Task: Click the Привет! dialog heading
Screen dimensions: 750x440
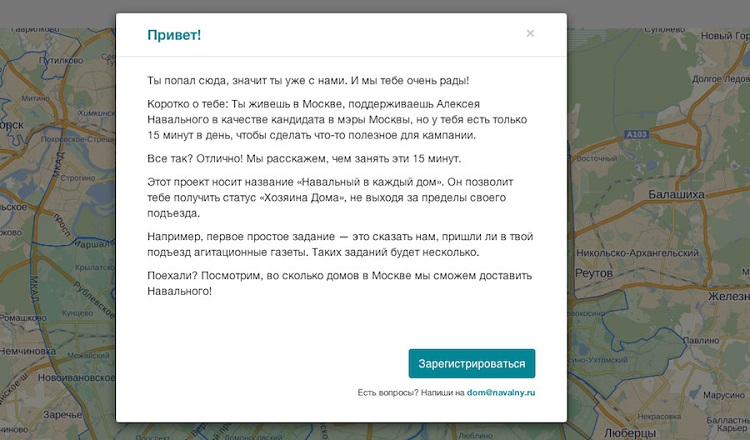Action: pyautogui.click(x=174, y=35)
